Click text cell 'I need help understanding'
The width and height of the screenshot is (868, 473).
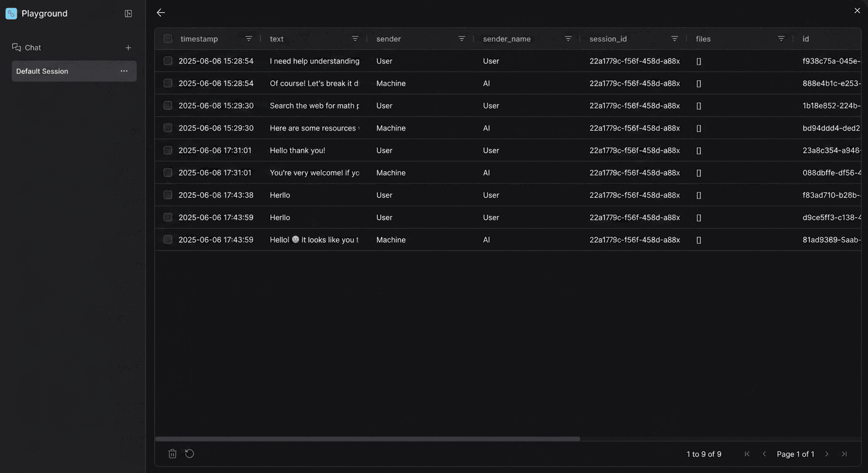point(314,61)
